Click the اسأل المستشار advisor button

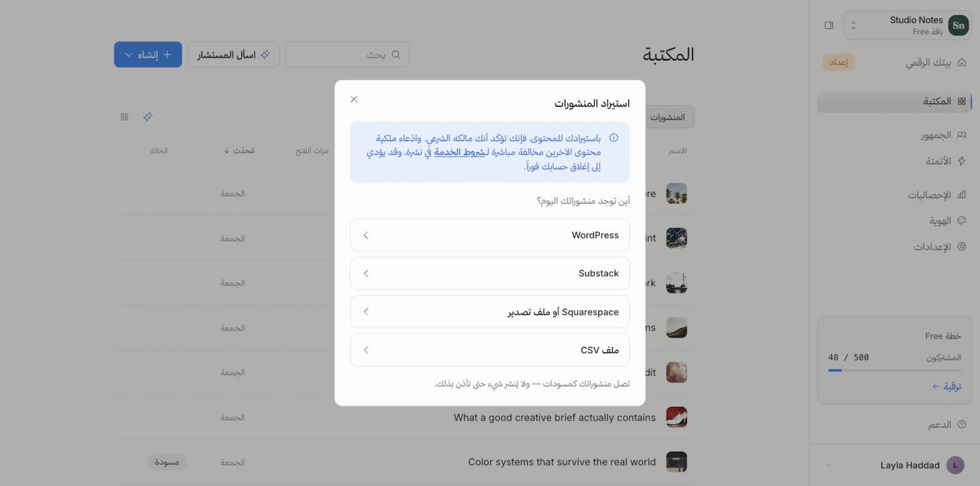(234, 54)
